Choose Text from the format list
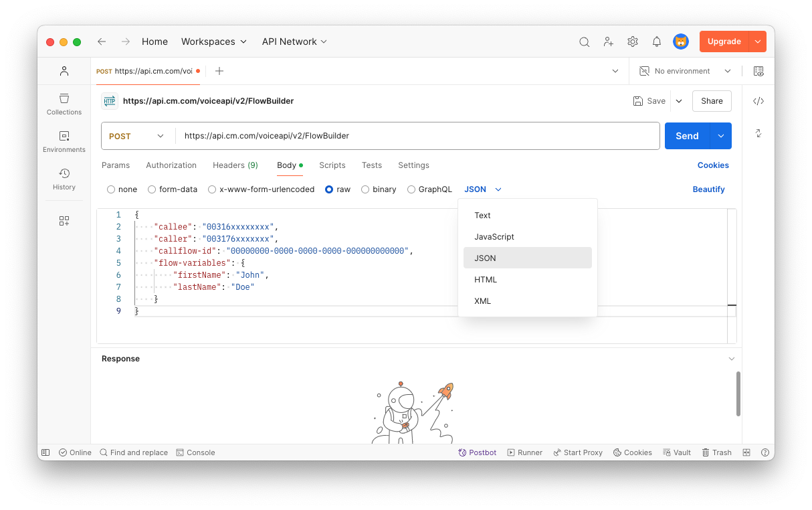812x510 pixels. coord(528,216)
